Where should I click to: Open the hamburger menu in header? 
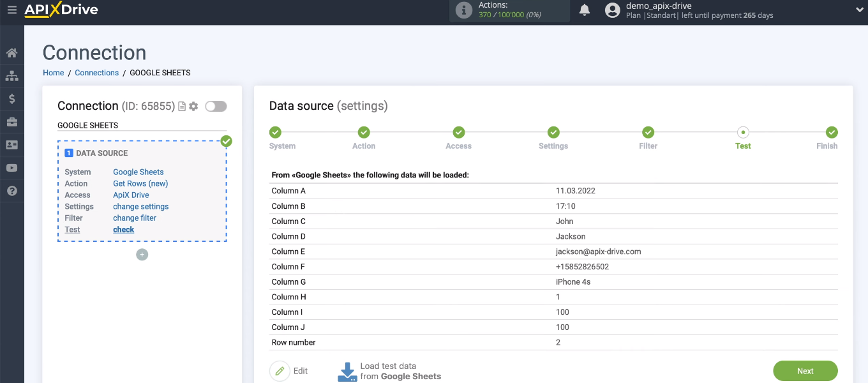pos(11,10)
